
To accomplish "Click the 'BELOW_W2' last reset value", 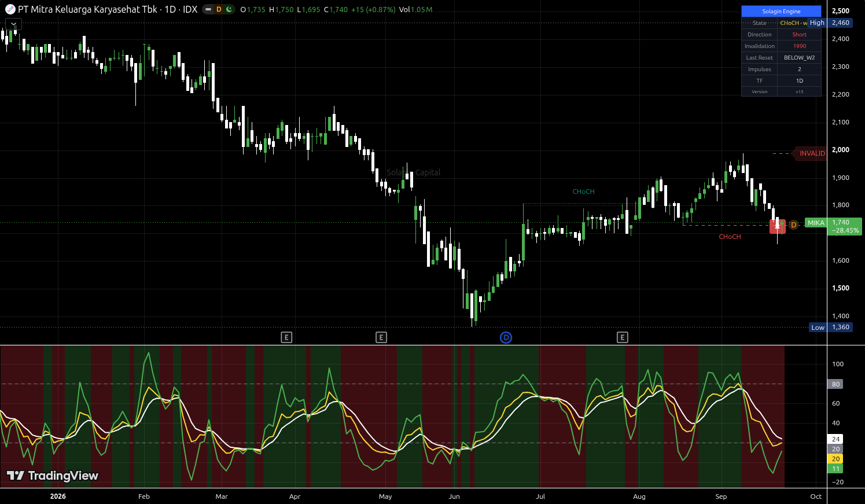I will tap(799, 58).
